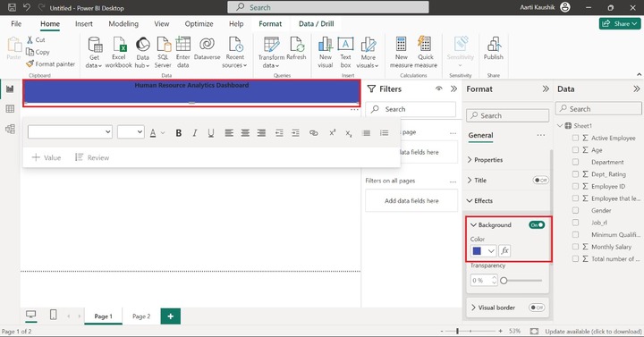Create a New measure
Image resolution: width=644 pixels, height=337 pixels.
coord(402,52)
